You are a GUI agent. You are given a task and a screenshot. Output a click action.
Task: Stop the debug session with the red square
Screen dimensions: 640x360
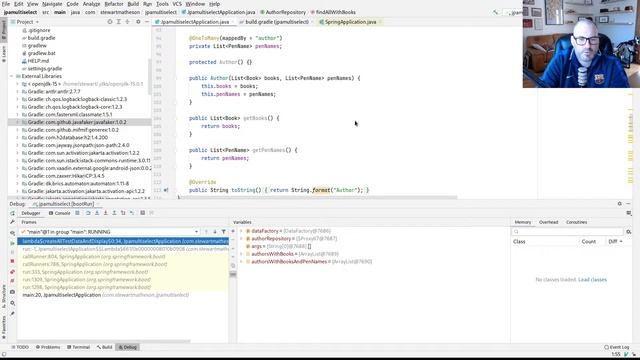click(x=12, y=261)
